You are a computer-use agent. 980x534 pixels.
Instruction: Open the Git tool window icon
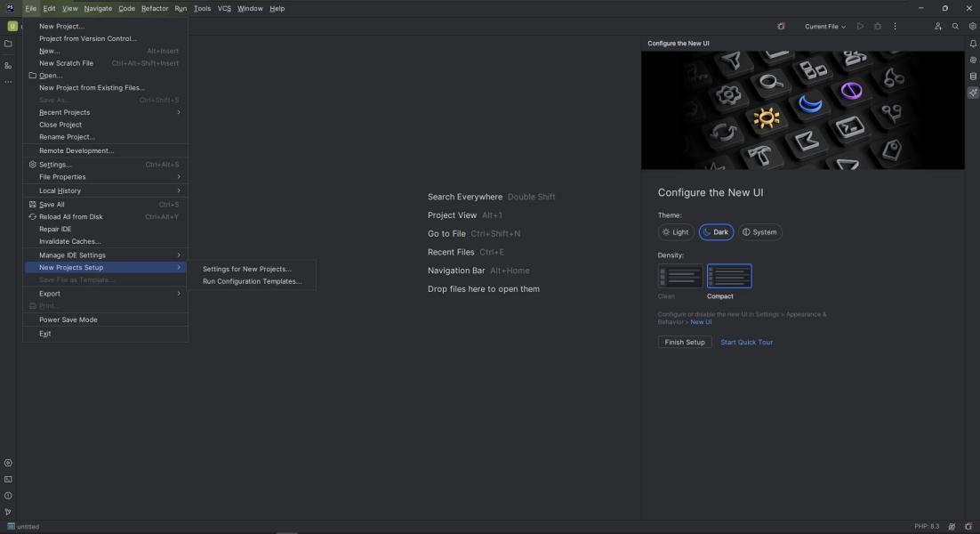(8, 512)
